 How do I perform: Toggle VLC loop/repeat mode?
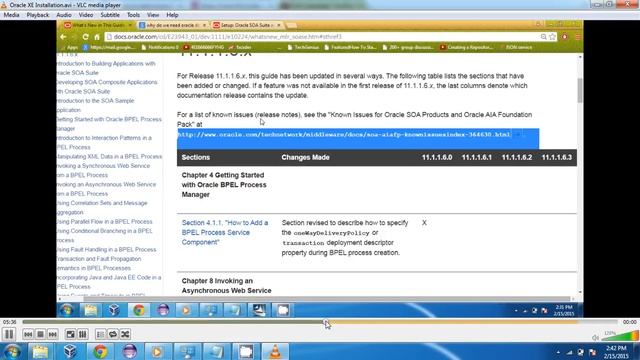pyautogui.click(x=113, y=334)
